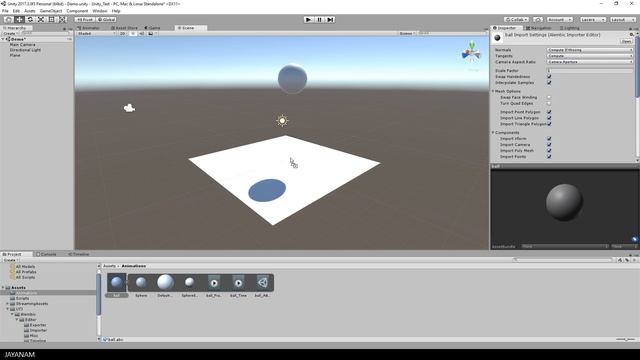Click the scene orientation gizmo
This screenshot has width=640, height=360.
coord(471,52)
